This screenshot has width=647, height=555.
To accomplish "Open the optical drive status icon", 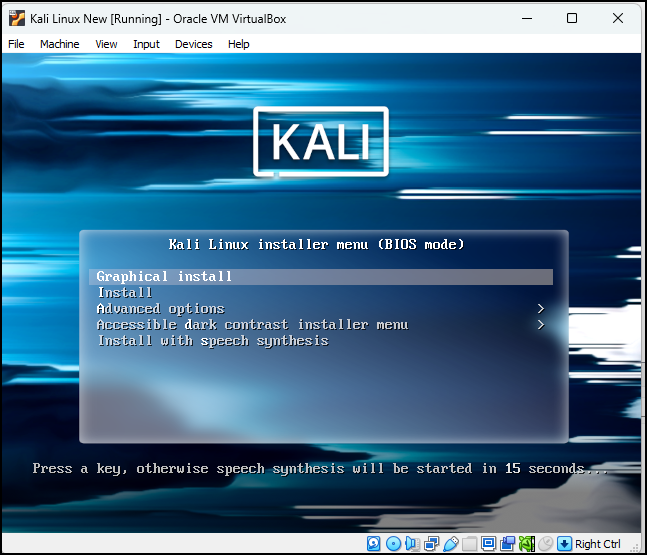I will 393,543.
